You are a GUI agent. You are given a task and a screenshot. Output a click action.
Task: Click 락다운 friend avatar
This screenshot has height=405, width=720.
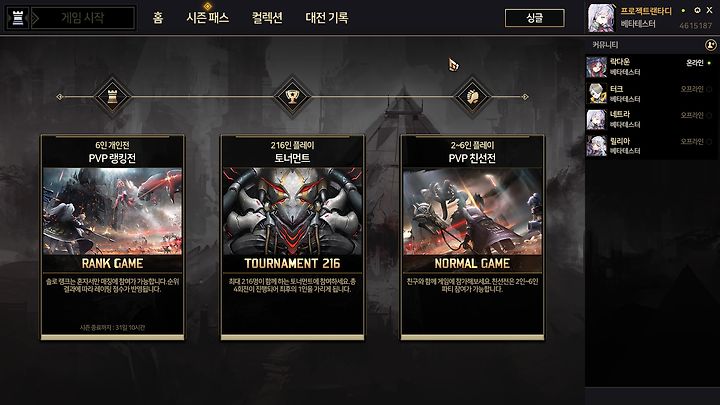596,67
